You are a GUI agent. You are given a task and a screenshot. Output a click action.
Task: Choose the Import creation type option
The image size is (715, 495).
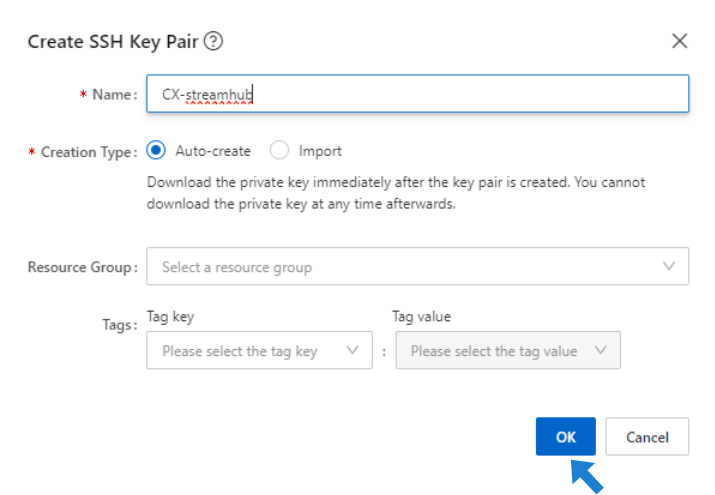pos(280,151)
